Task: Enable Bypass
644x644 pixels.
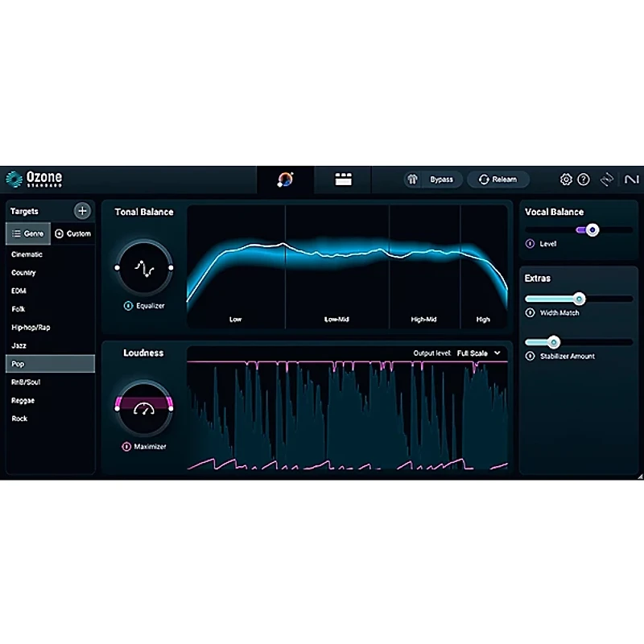Action: (441, 180)
